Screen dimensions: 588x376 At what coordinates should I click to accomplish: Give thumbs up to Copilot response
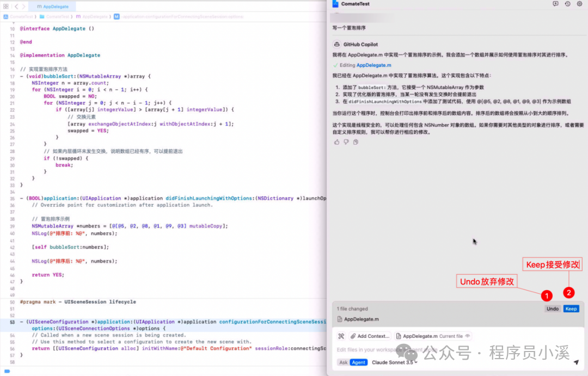337,142
